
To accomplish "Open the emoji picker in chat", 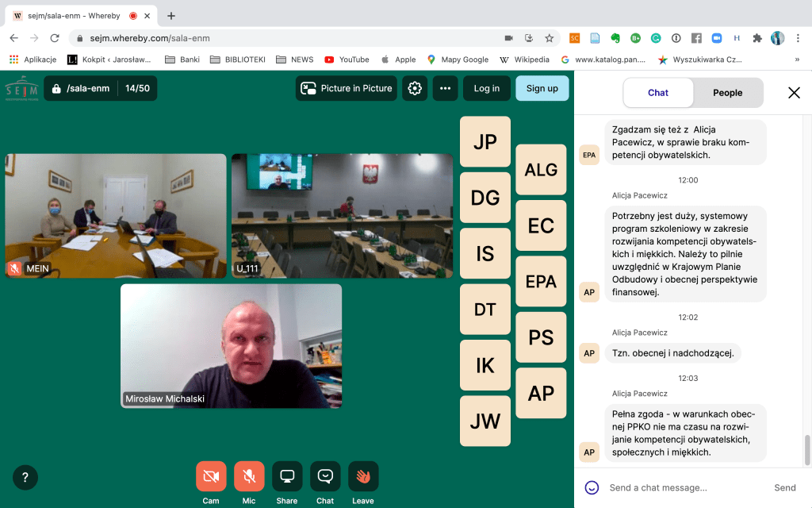I will pos(592,487).
